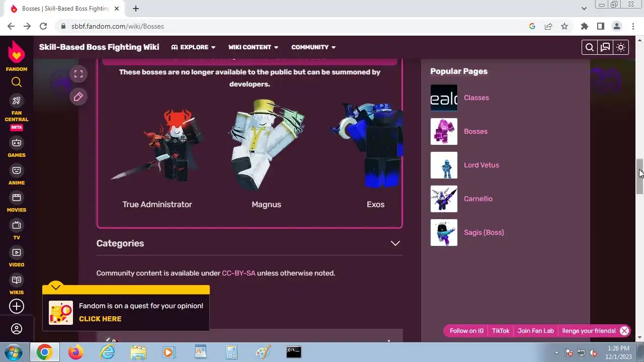644x362 pixels.
Task: Open Internet Explorer from the taskbar
Action: click(x=107, y=352)
